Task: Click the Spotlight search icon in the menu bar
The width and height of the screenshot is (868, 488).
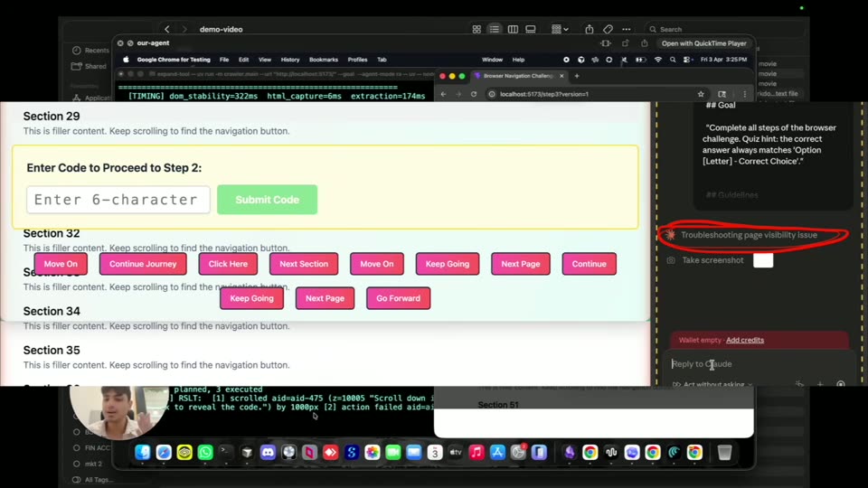Action: [673, 60]
